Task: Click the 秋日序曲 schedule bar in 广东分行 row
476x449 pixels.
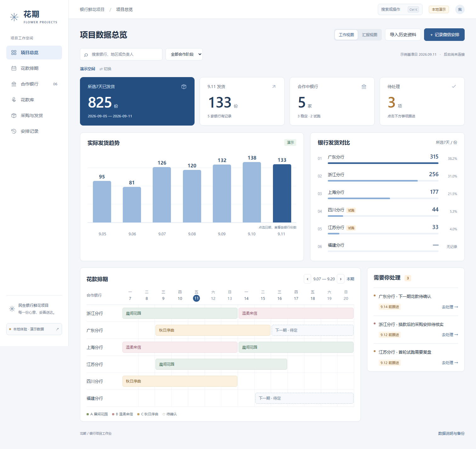Action: tap(213, 330)
